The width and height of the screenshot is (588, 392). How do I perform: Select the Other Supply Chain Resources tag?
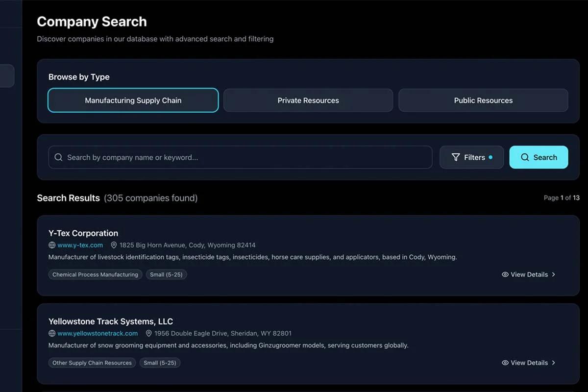pos(92,363)
